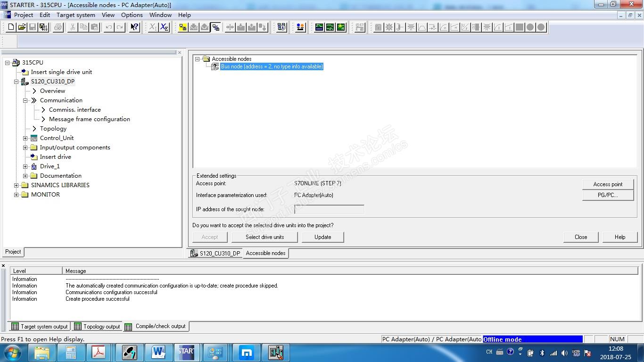Open the Target system menu
This screenshot has width=644, height=362.
coord(76,15)
